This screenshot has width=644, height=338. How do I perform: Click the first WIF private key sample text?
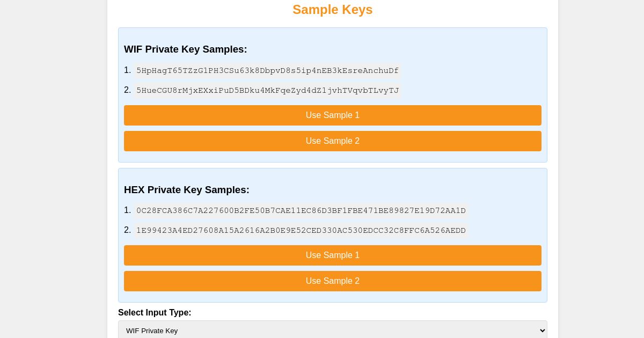pyautogui.click(x=267, y=71)
